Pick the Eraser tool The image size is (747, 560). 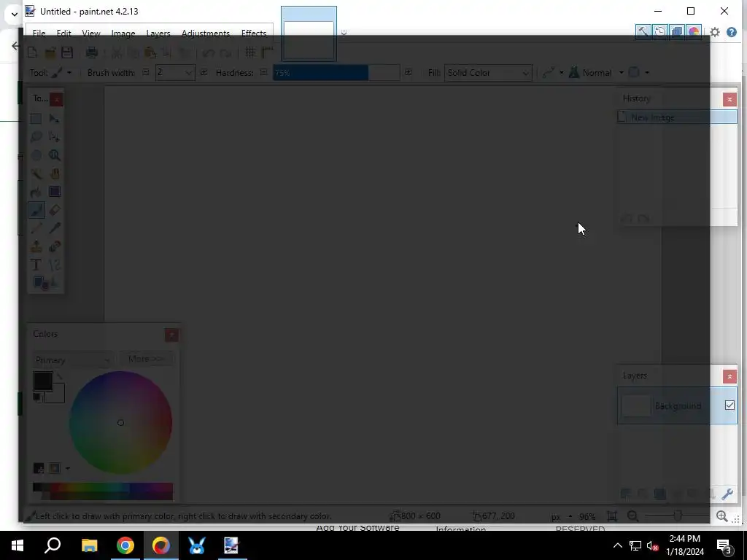coord(54,210)
